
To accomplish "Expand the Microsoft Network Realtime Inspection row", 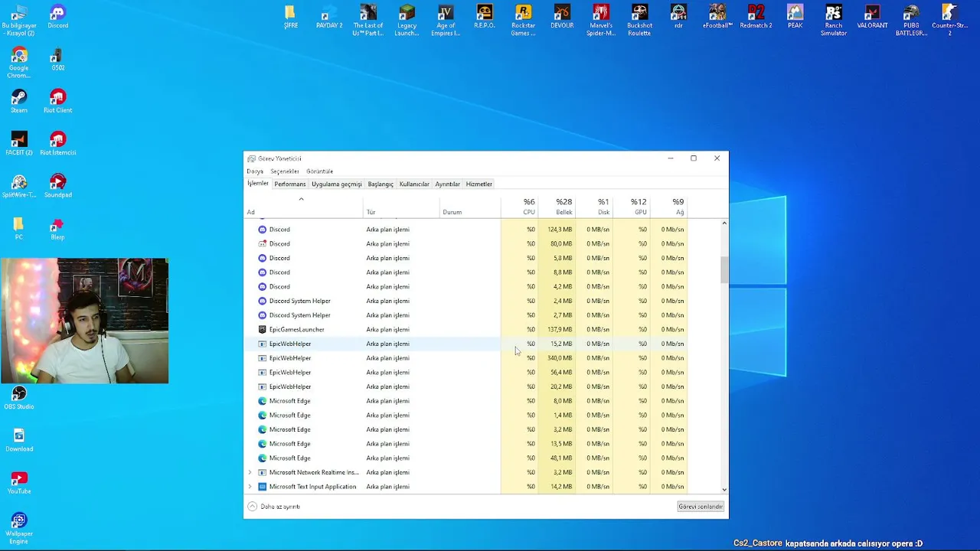I will [x=250, y=472].
